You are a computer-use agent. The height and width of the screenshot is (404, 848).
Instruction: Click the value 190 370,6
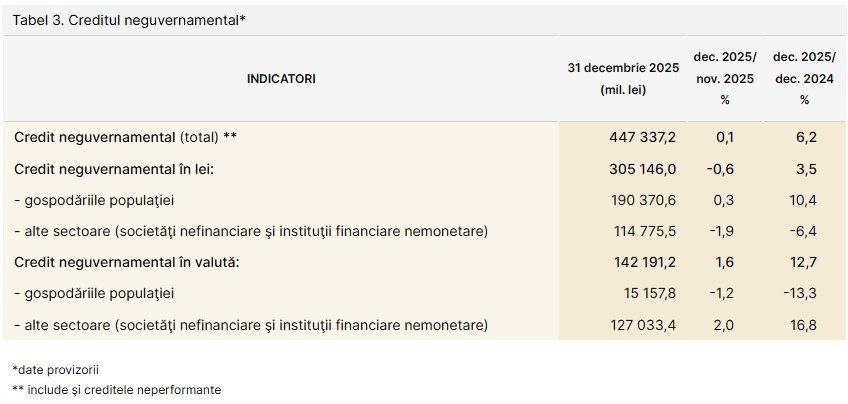tap(642, 200)
